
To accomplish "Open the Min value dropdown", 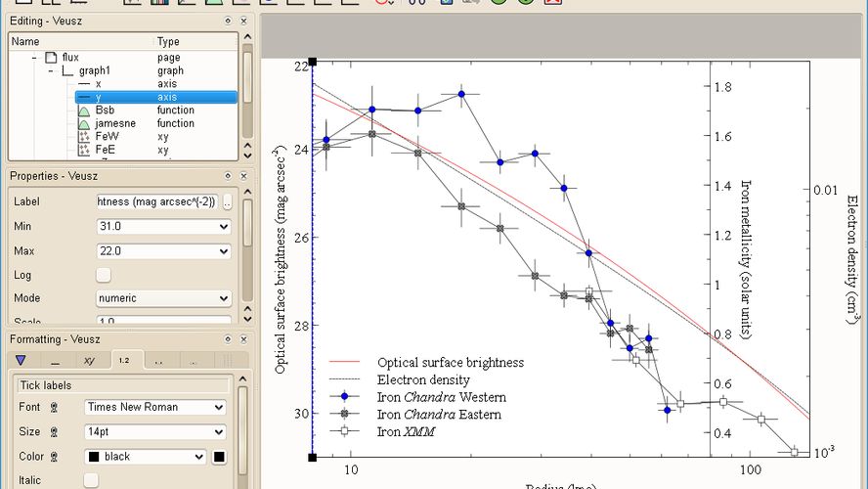I will pos(224,227).
